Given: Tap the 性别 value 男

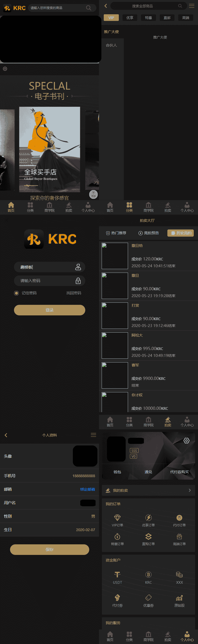Looking at the screenshot, I should [93, 516].
